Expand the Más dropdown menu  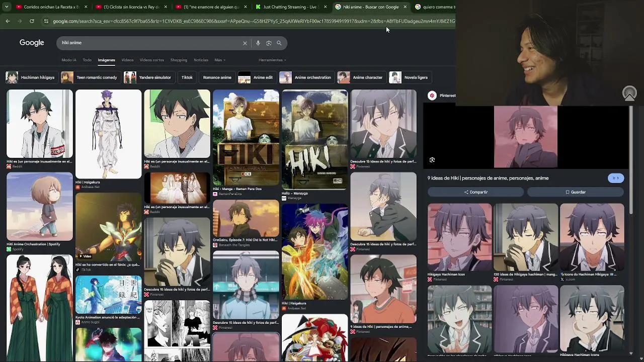tap(220, 60)
